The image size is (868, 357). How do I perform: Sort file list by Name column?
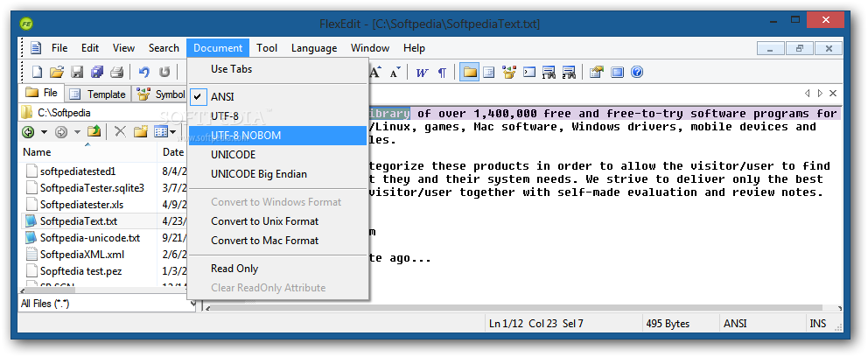88,151
